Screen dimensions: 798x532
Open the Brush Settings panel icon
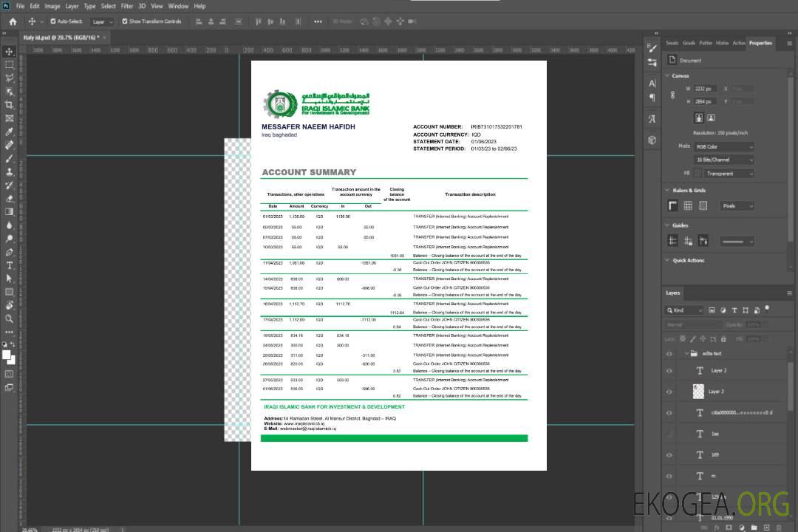652,48
